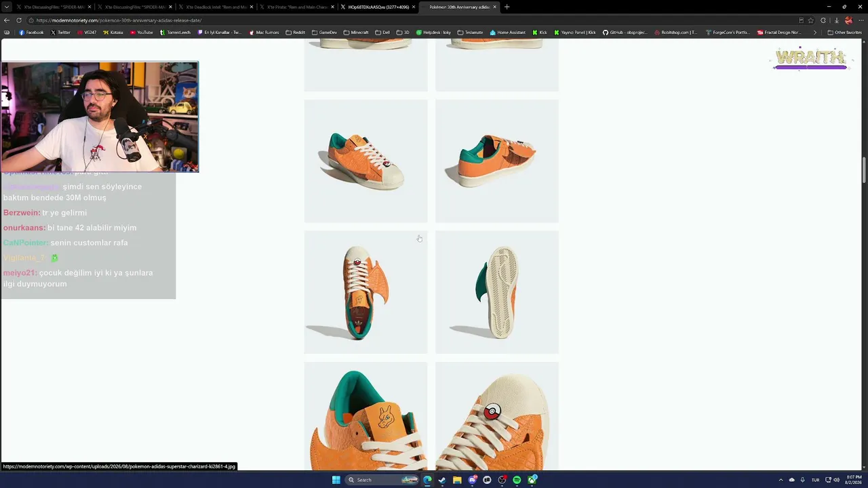Expand the Minecraft bookmarks folder
The height and width of the screenshot is (488, 868).
pos(356,33)
